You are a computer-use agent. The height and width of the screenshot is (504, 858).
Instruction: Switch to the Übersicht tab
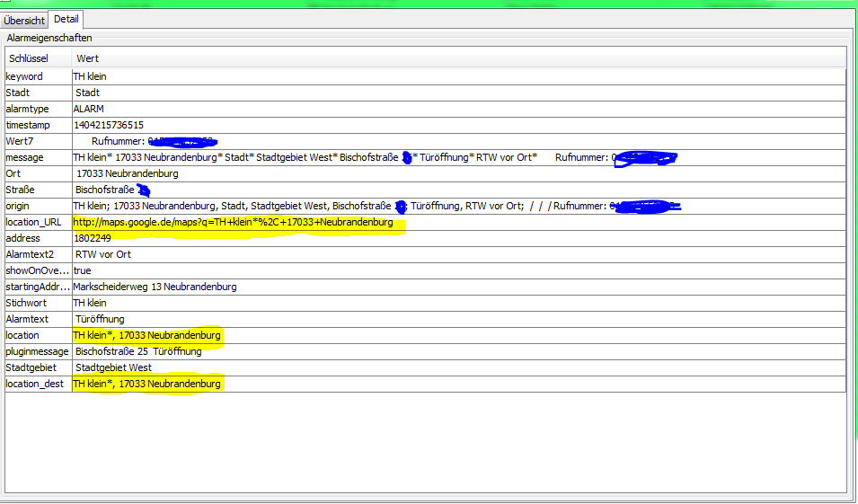[x=24, y=20]
